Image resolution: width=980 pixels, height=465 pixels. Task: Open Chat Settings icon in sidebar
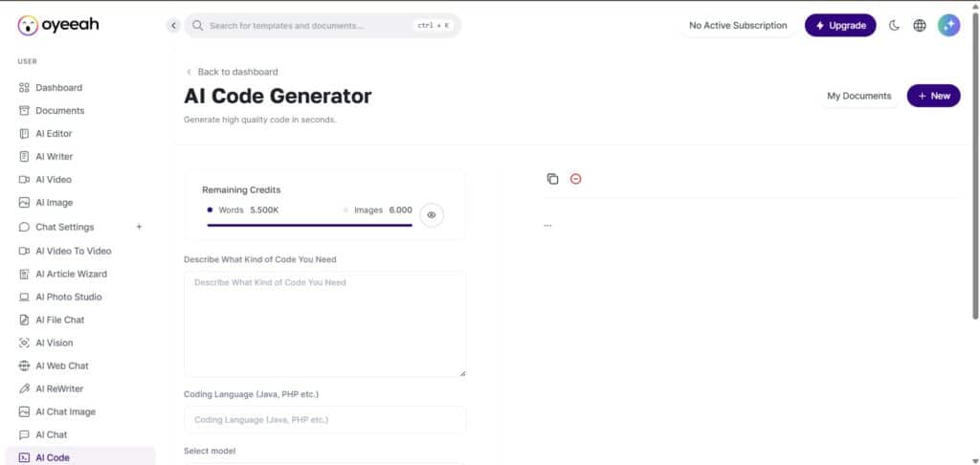click(24, 227)
